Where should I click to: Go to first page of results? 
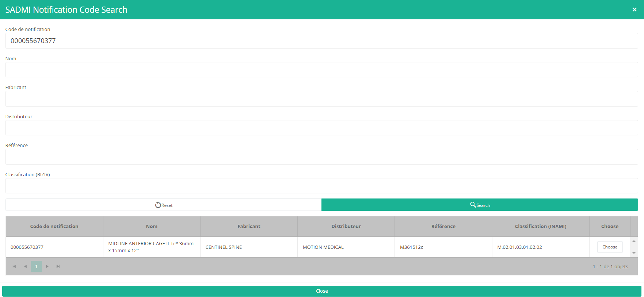coord(14,266)
